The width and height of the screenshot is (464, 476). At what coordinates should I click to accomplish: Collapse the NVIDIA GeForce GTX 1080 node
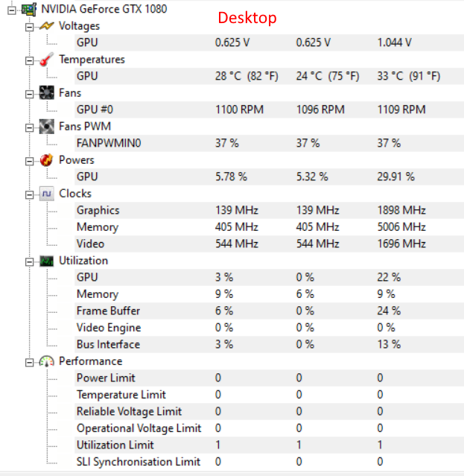[10, 9]
